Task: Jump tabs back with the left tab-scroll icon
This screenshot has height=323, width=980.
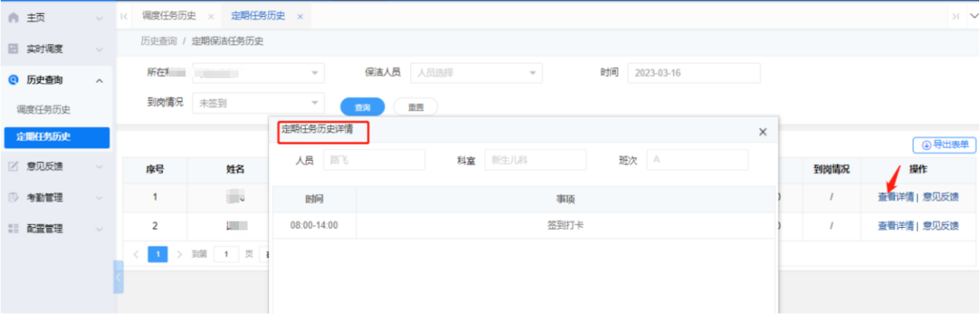Action: coord(124,16)
